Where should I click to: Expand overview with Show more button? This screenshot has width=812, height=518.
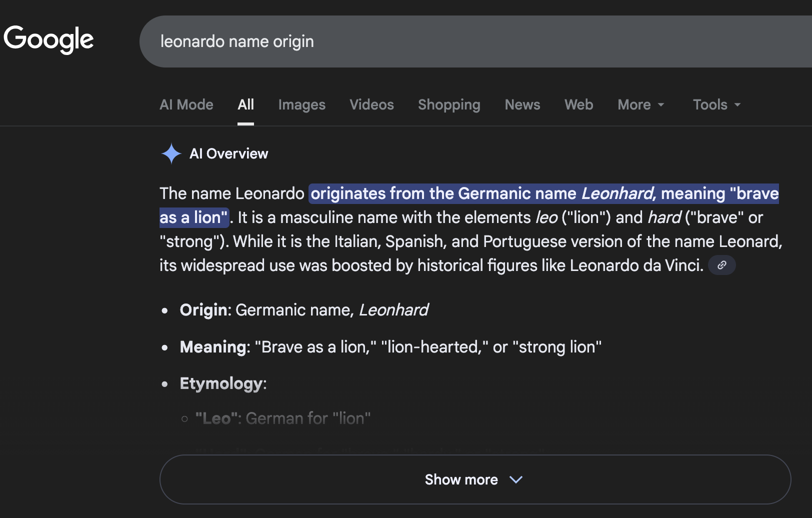[475, 479]
